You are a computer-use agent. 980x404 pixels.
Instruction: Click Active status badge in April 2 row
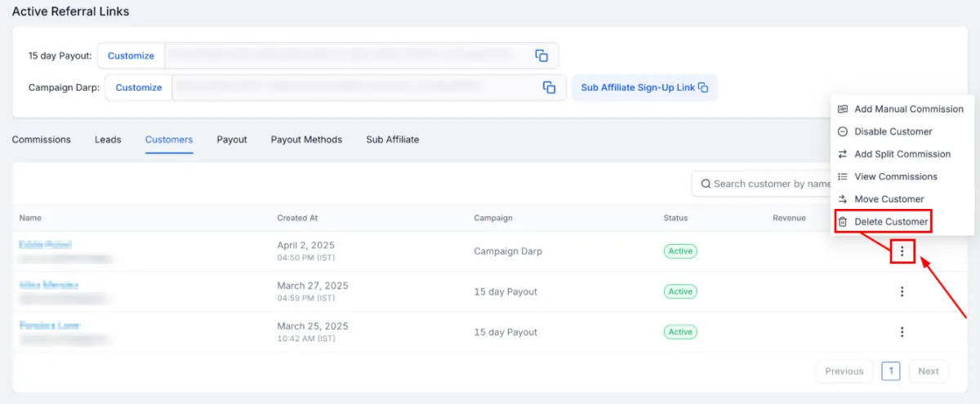[680, 251]
